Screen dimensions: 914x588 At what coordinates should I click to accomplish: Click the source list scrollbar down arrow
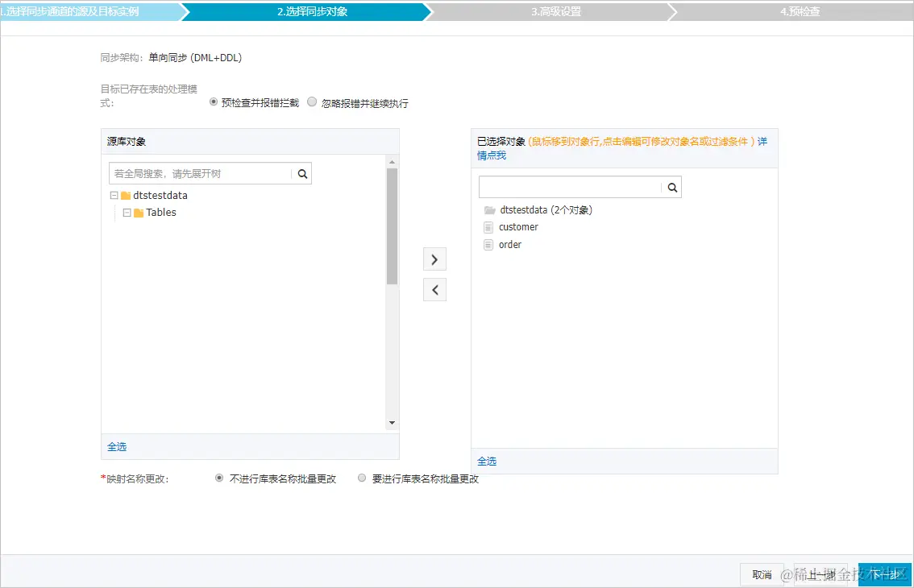pyautogui.click(x=392, y=423)
